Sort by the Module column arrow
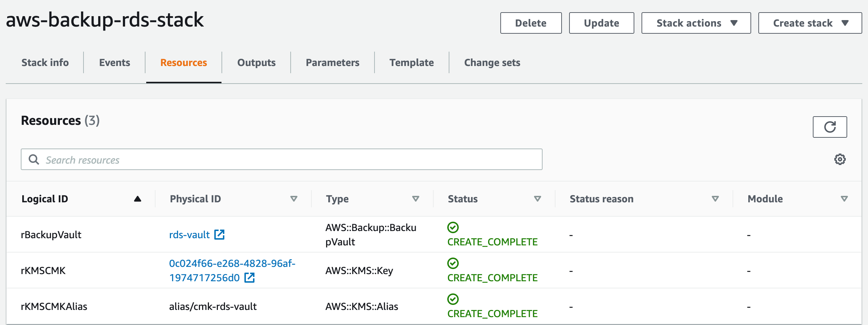This screenshot has width=868, height=325. click(844, 199)
